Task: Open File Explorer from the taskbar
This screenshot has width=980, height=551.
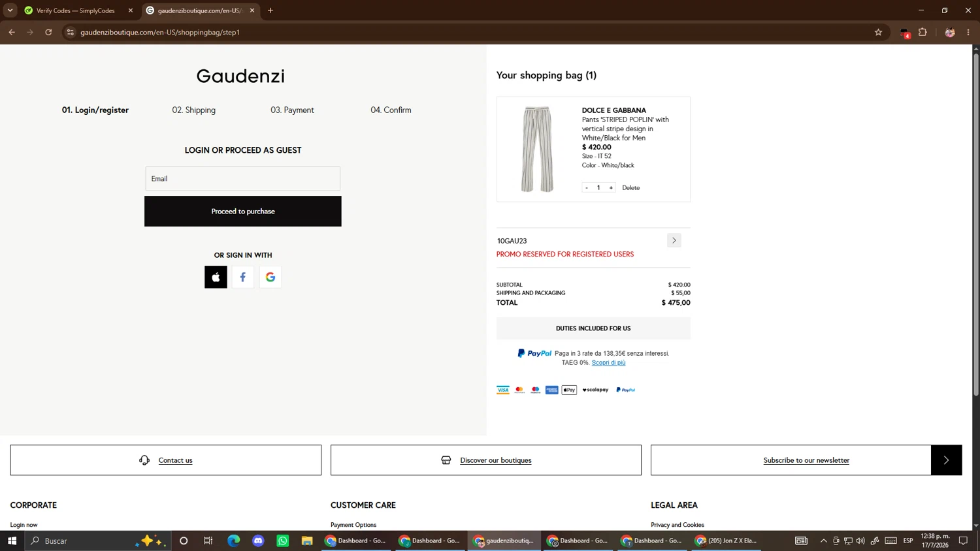Action: point(307,541)
